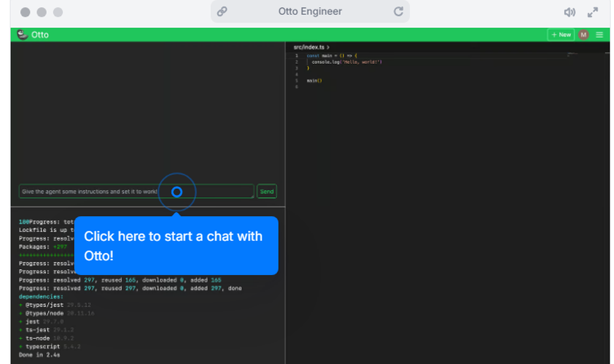Click the Send button
This screenshot has height=364, width=614.
click(266, 192)
